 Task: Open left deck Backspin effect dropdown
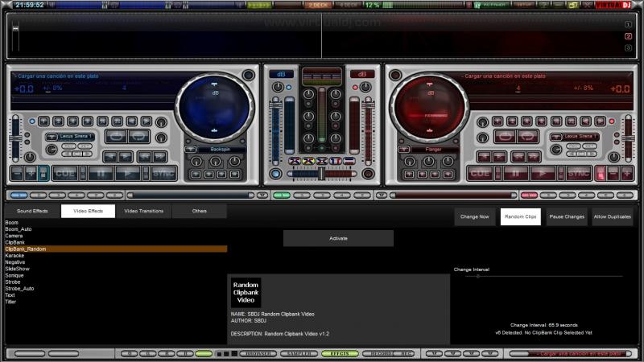coord(190,150)
